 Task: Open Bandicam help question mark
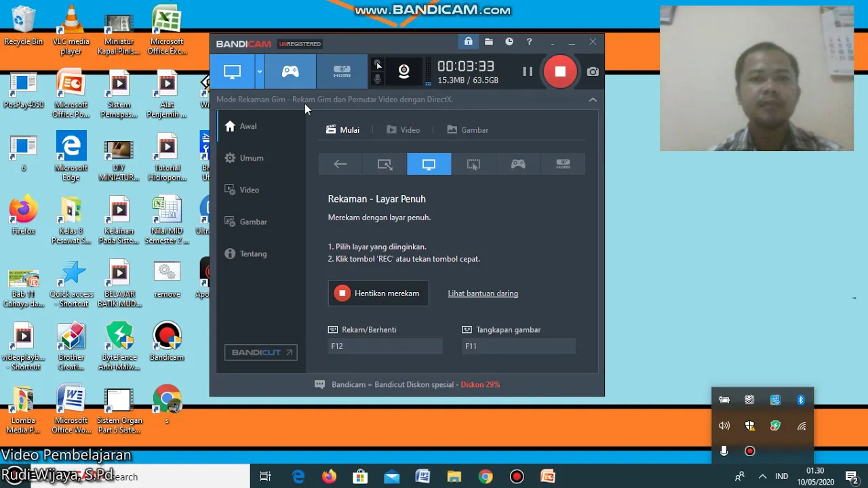click(x=529, y=42)
